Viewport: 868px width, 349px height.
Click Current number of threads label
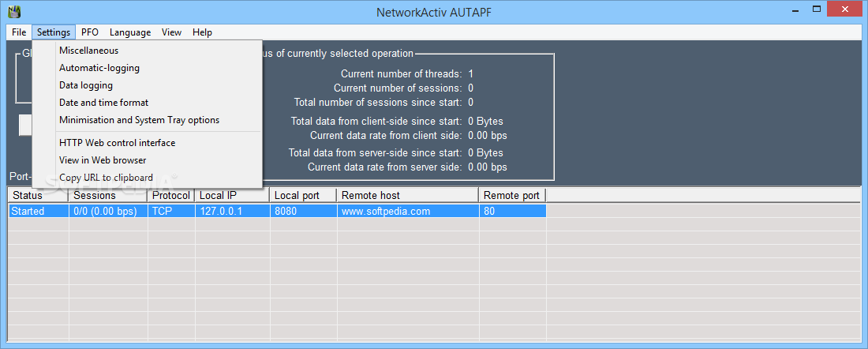pyautogui.click(x=402, y=73)
